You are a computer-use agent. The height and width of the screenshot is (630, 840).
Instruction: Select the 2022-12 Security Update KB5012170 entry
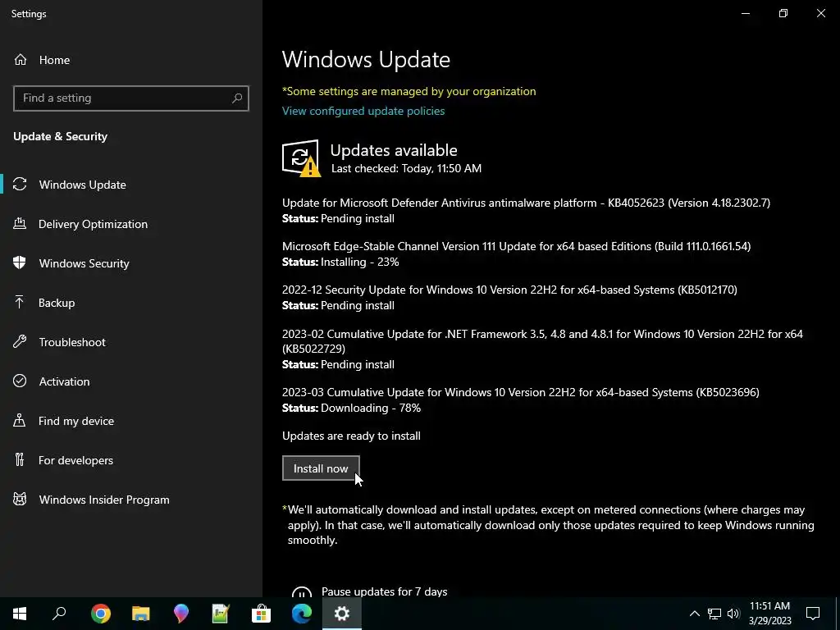point(509,290)
